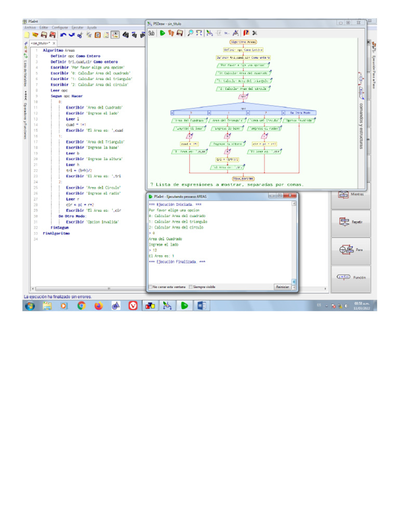This screenshot has height=532, width=399.
Task: Click the help icon in PSDraw toolbar
Action: pos(246,33)
